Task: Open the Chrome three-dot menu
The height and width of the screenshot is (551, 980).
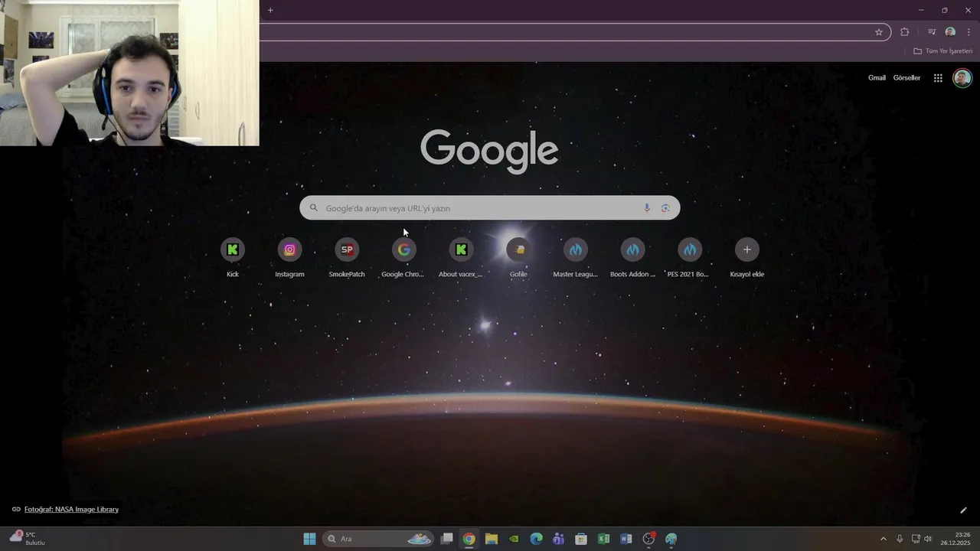Action: pos(969,32)
